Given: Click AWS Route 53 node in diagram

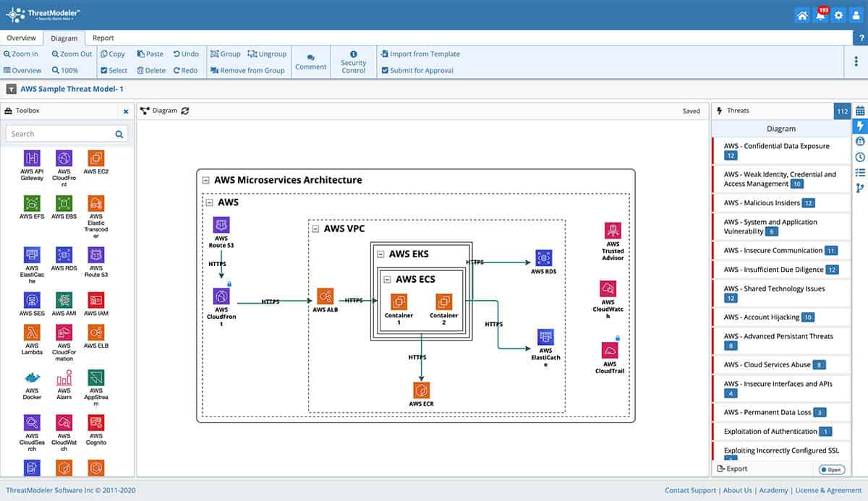Looking at the screenshot, I should pos(221,225).
